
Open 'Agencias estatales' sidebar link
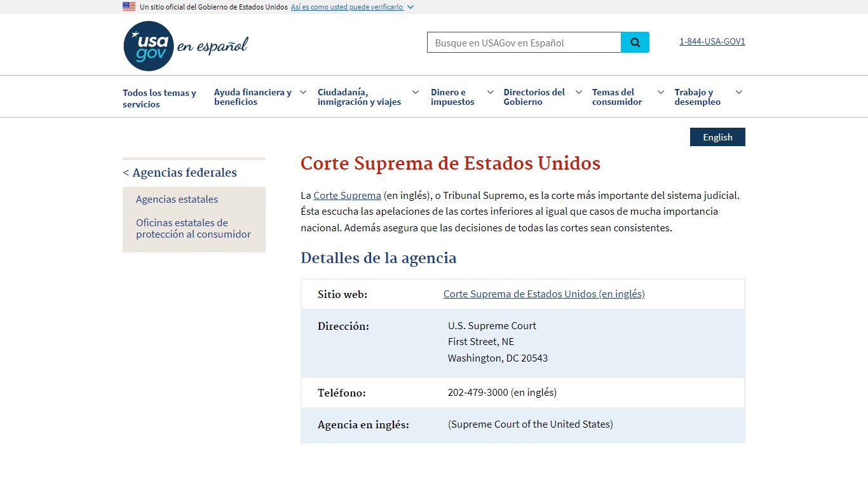tap(177, 199)
